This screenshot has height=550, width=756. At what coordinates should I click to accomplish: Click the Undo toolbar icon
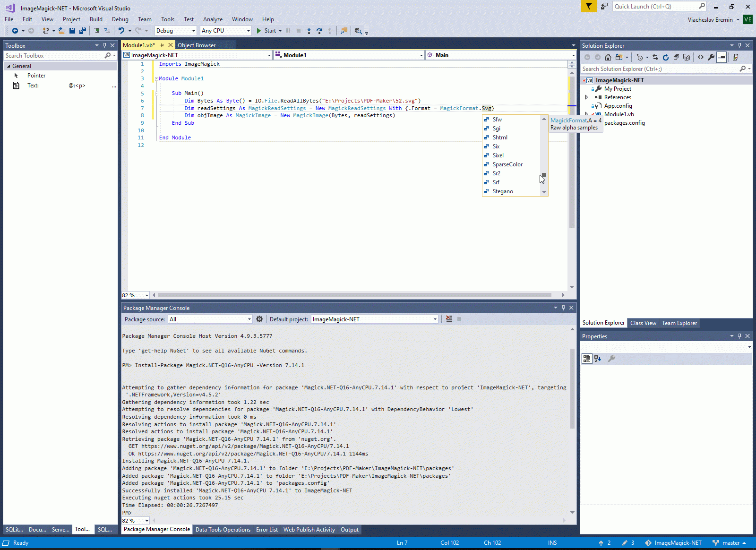pyautogui.click(x=121, y=31)
